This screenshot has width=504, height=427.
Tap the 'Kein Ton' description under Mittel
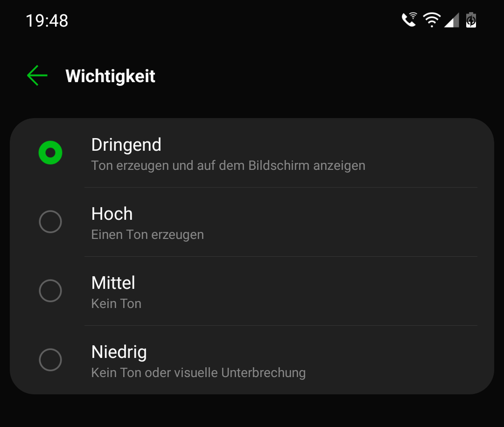116,304
